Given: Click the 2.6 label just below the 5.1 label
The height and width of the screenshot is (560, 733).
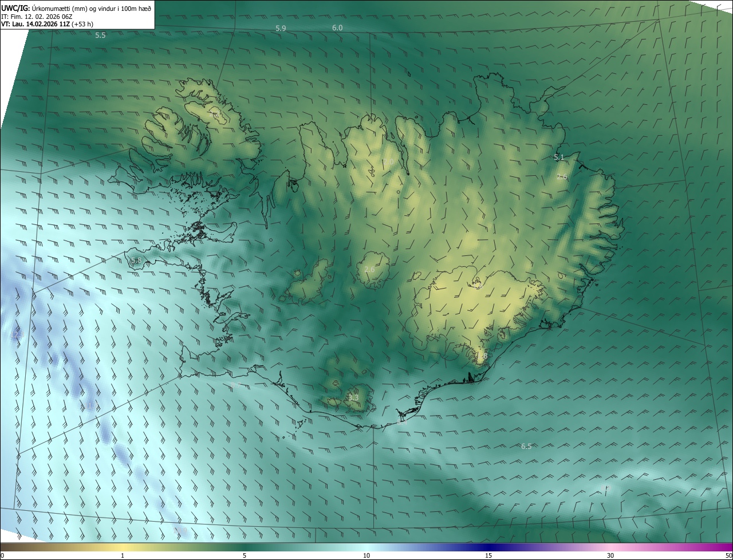Looking at the screenshot, I should (x=562, y=177).
